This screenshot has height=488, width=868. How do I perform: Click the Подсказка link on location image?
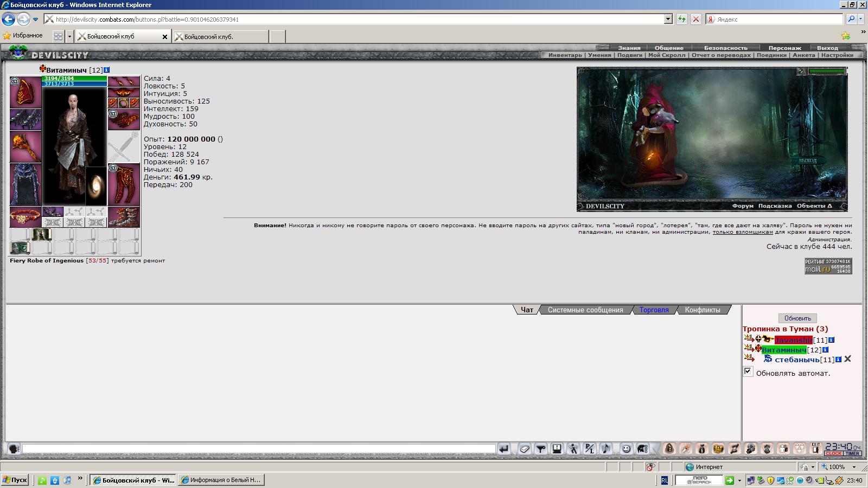775,206
